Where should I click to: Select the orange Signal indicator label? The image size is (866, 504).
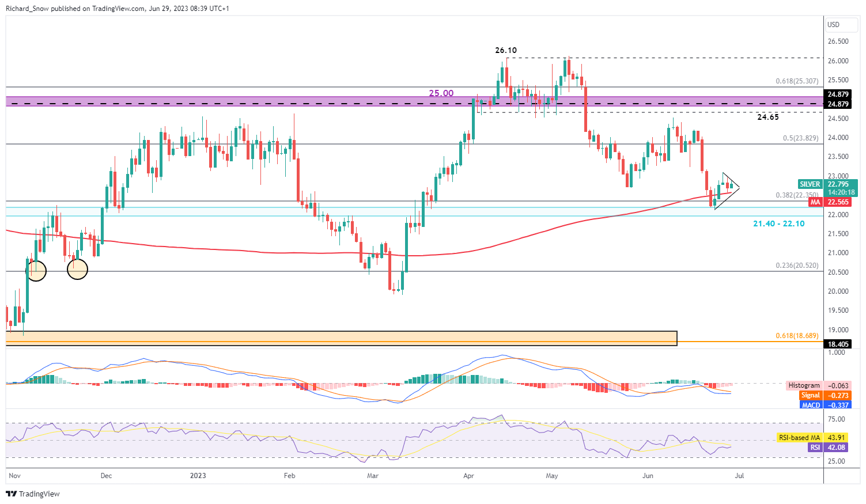810,395
